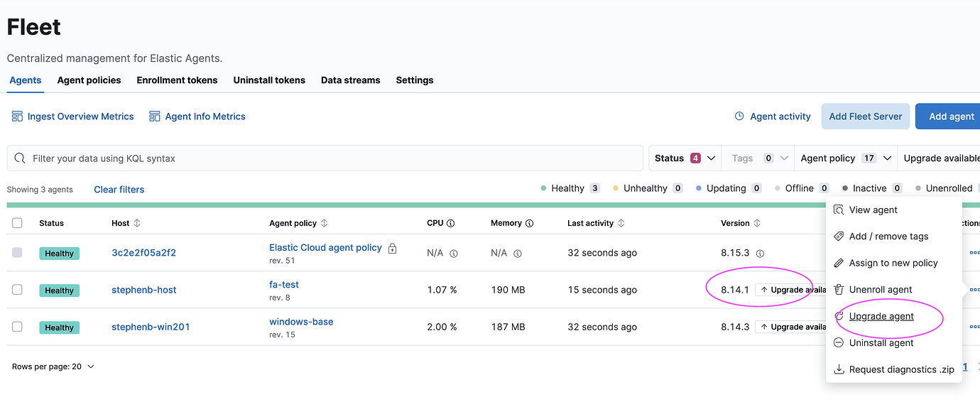980x419 pixels.
Task: Select the checkbox for stephenb-win201
Action: click(x=17, y=327)
